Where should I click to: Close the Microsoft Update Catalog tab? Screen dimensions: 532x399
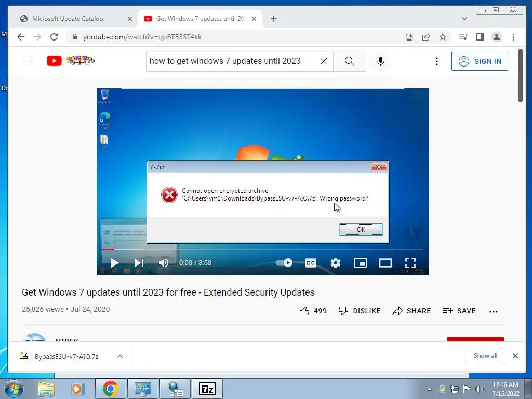coord(129,19)
